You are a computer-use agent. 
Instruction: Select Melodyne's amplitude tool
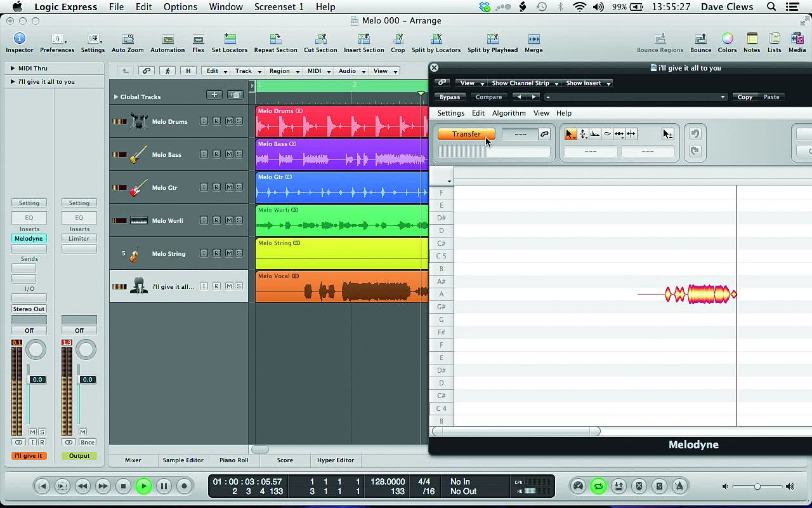pos(607,134)
